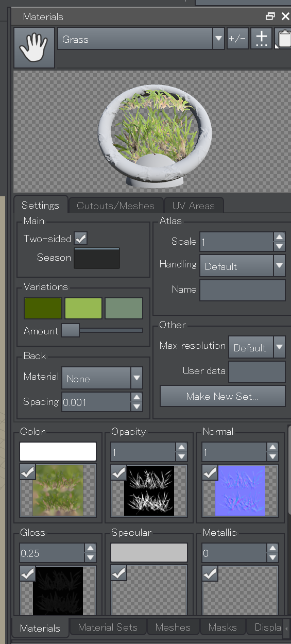This screenshot has height=644, width=291.
Task: Switch to the Cutouts/Meshes tab
Action: tap(116, 206)
